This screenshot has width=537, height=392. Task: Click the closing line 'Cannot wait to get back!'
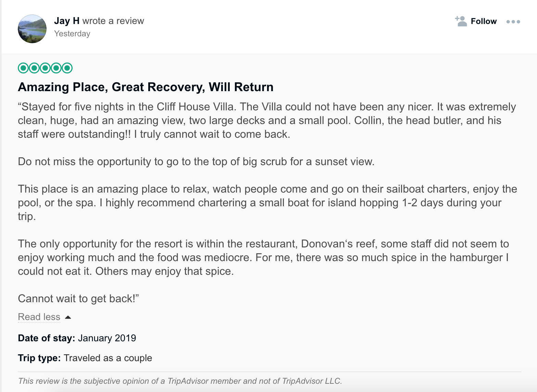pos(78,298)
